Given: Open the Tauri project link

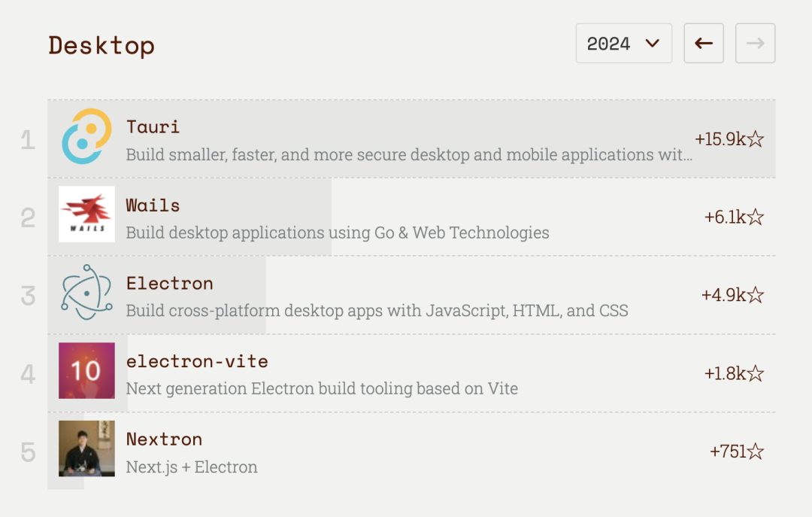Looking at the screenshot, I should [x=153, y=127].
